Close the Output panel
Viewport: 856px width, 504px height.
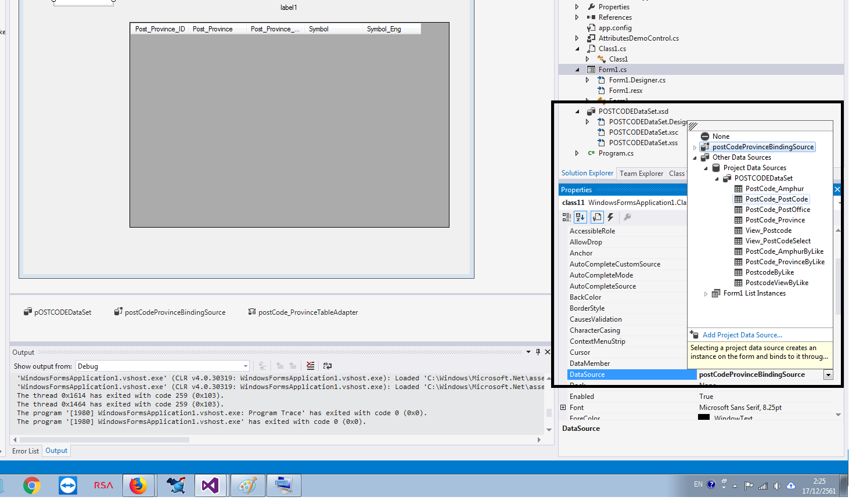tap(547, 352)
